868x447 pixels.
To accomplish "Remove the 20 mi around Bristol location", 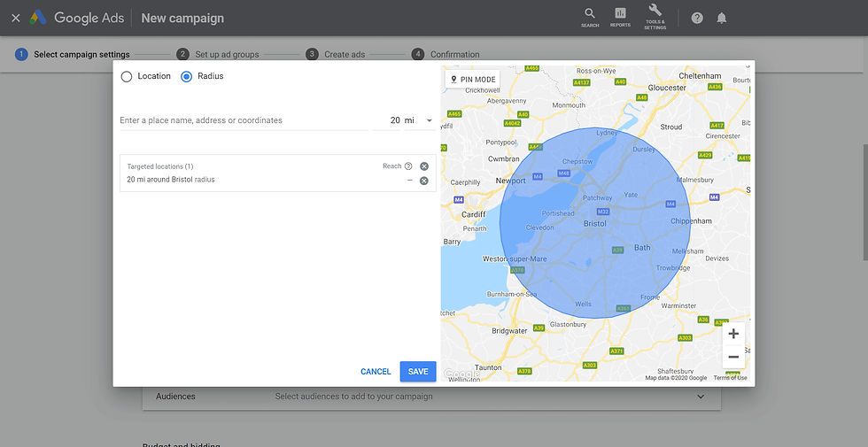I will pyautogui.click(x=424, y=181).
